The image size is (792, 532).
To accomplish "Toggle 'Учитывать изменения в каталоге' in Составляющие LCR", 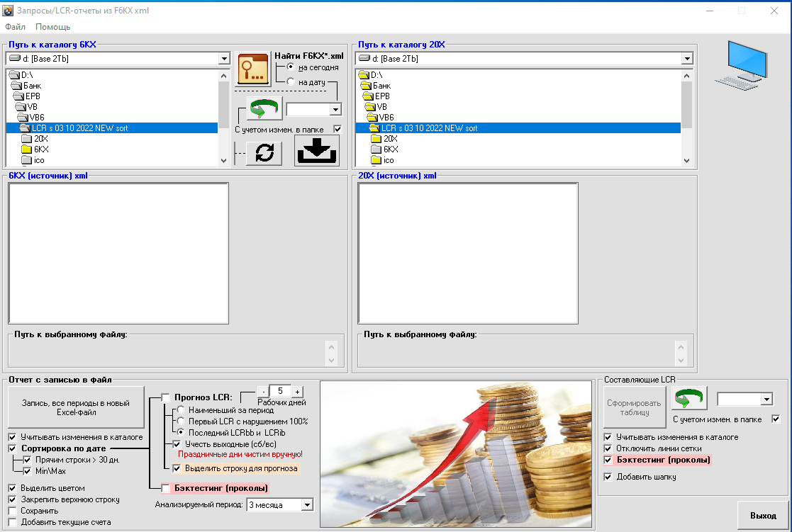I will 608,437.
